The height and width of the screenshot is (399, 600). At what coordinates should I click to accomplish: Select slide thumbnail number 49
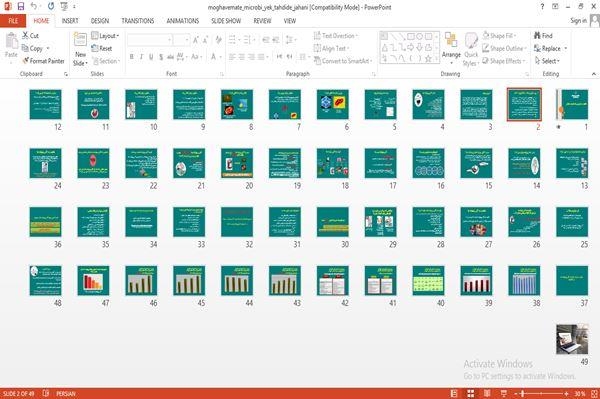click(572, 339)
